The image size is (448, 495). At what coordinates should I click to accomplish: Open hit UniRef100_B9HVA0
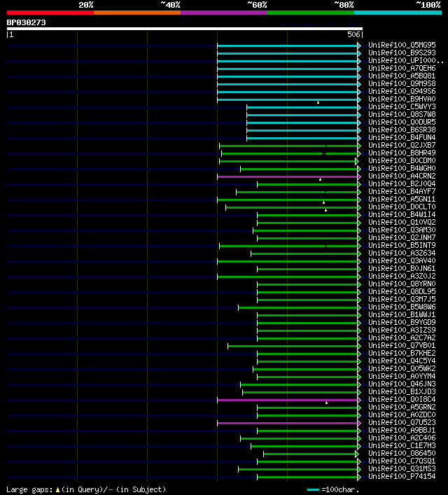tap(402, 99)
